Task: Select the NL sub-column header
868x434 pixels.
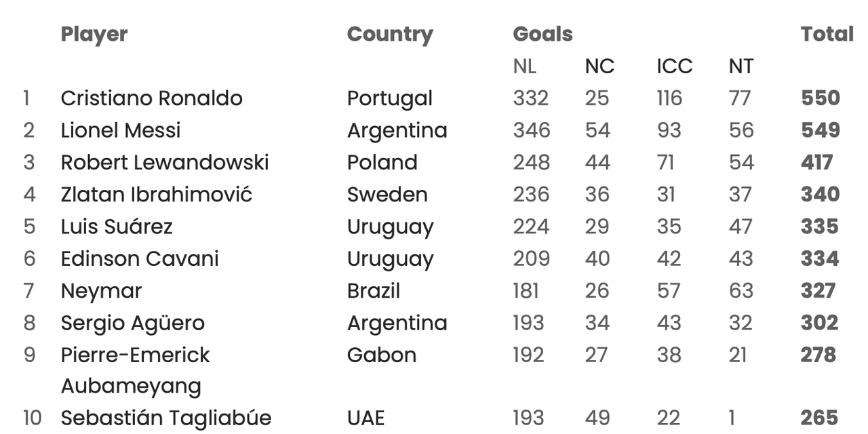Action: click(x=524, y=66)
